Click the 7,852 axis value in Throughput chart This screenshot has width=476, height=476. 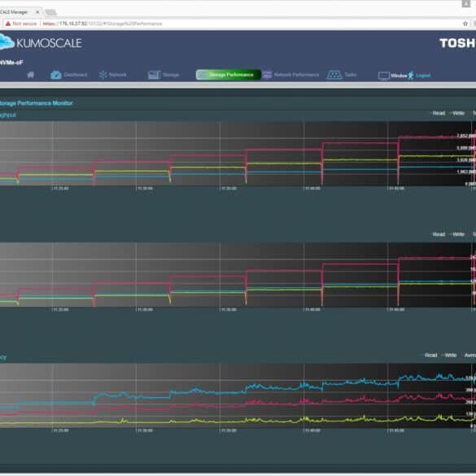(466, 136)
